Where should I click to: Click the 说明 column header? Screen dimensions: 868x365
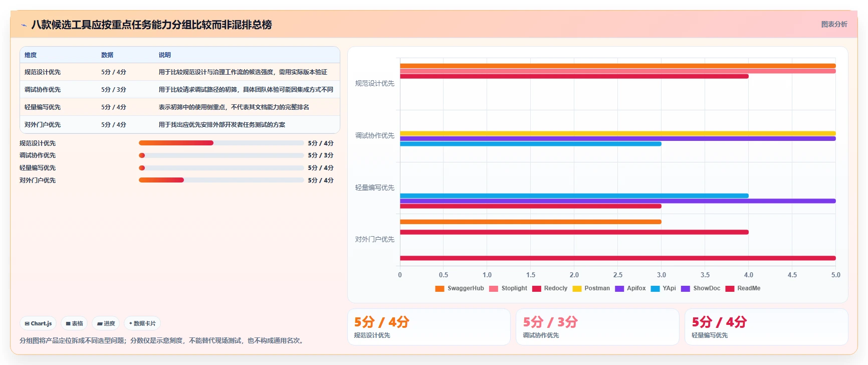click(165, 55)
